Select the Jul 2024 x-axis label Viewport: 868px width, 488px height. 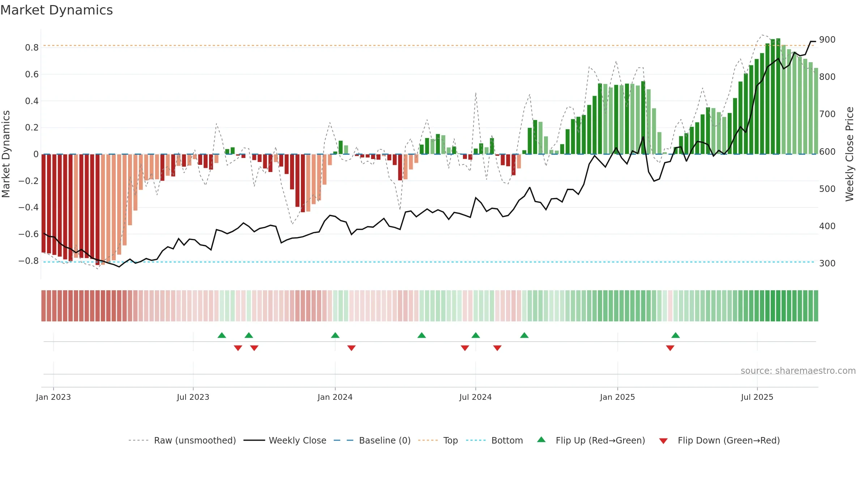coord(476,397)
